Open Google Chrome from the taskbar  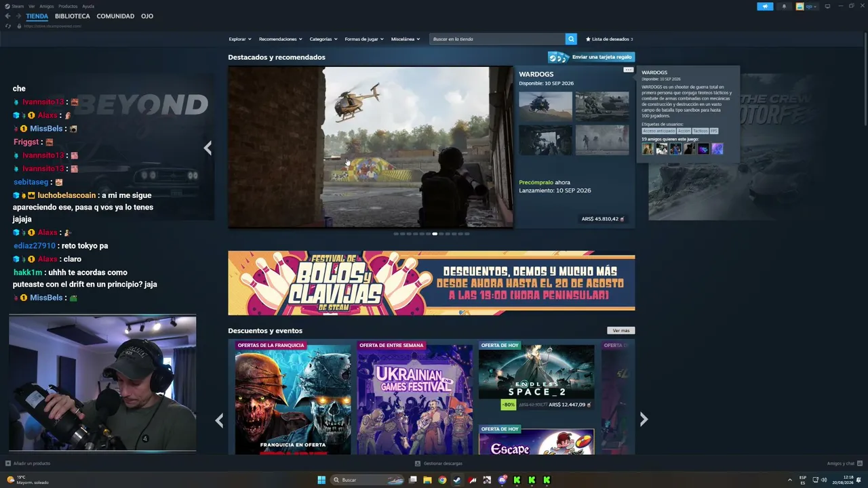(x=442, y=480)
